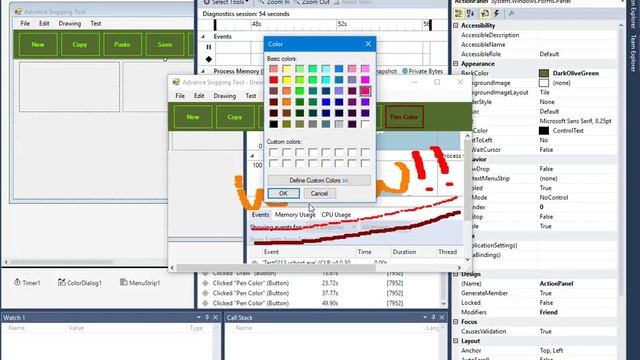Collapse the Focus property category
The image size is (640, 360).
pos(456,322)
